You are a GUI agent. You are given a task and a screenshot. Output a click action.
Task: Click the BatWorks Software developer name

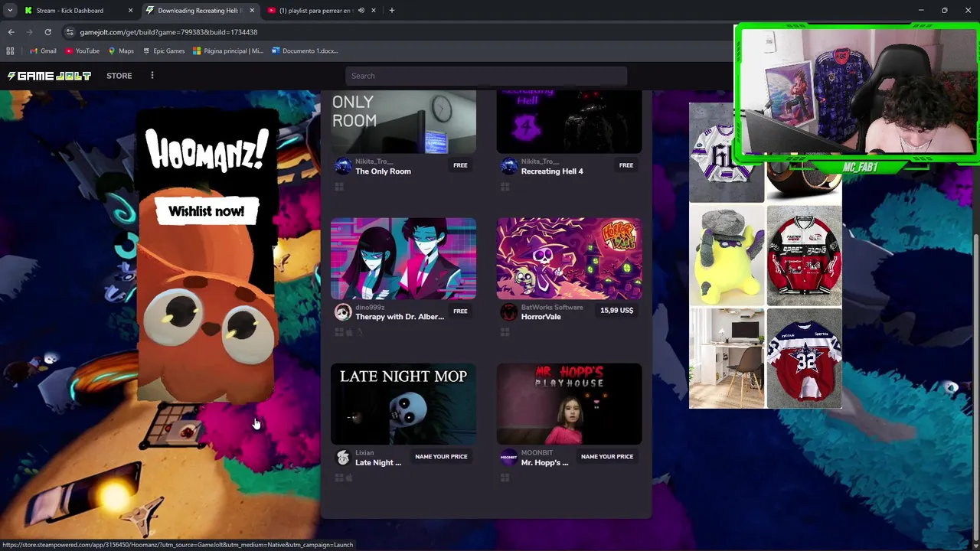coord(552,308)
